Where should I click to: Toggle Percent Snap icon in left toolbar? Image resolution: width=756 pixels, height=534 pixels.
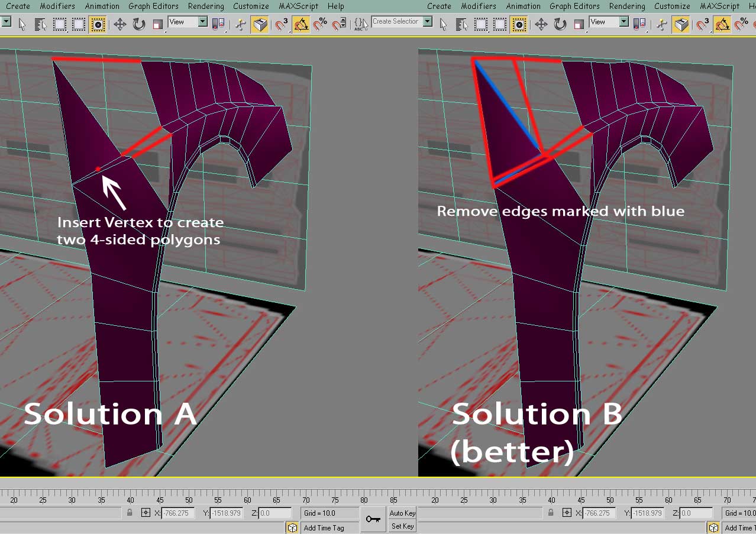320,24
